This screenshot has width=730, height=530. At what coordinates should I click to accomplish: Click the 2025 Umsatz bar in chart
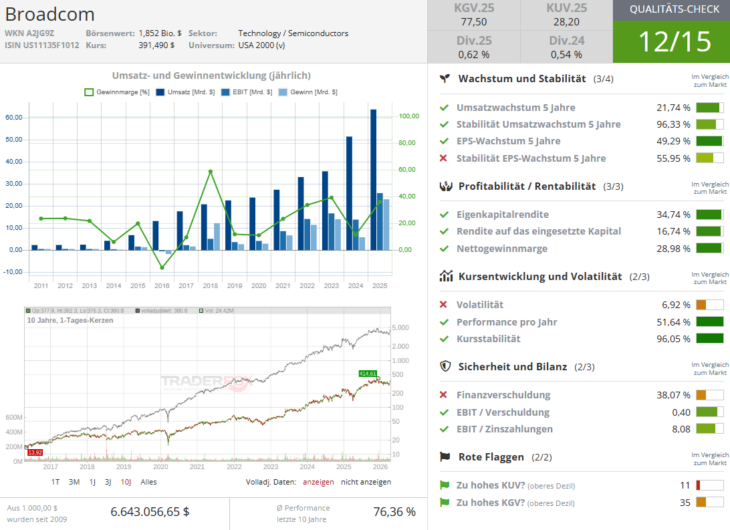373,179
